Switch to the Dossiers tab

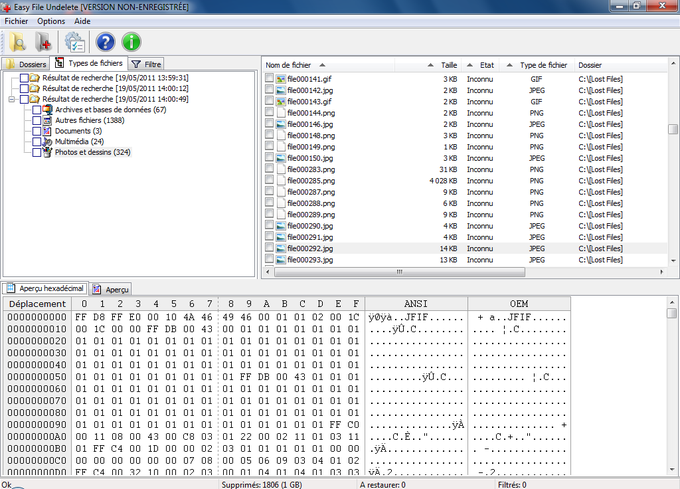pos(26,64)
